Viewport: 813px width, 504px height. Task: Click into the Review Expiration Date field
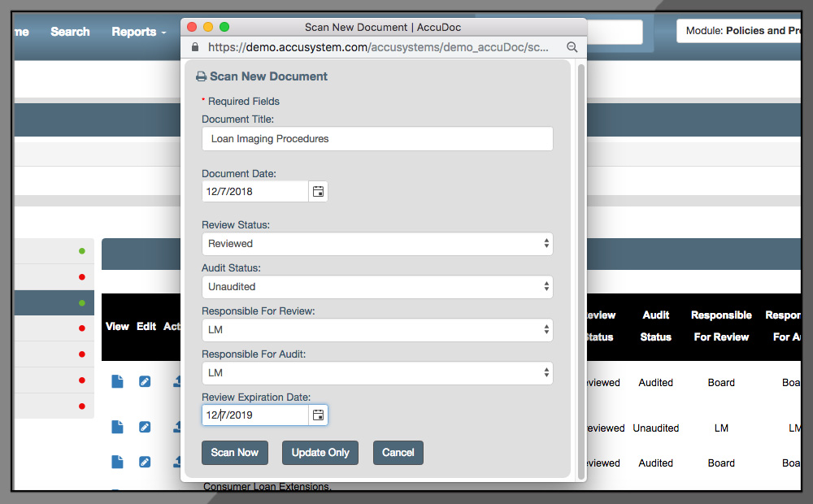tap(254, 415)
